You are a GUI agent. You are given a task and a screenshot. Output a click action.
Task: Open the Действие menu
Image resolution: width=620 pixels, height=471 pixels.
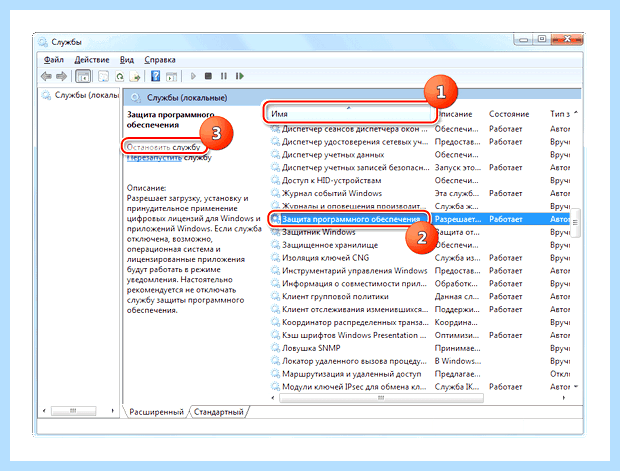(92, 60)
